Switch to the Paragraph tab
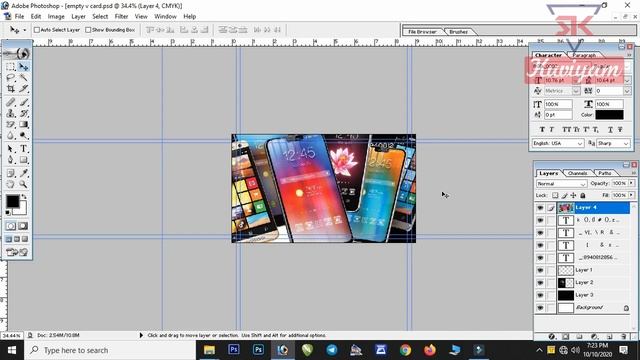Viewport: 640px width, 360px height. pos(584,55)
